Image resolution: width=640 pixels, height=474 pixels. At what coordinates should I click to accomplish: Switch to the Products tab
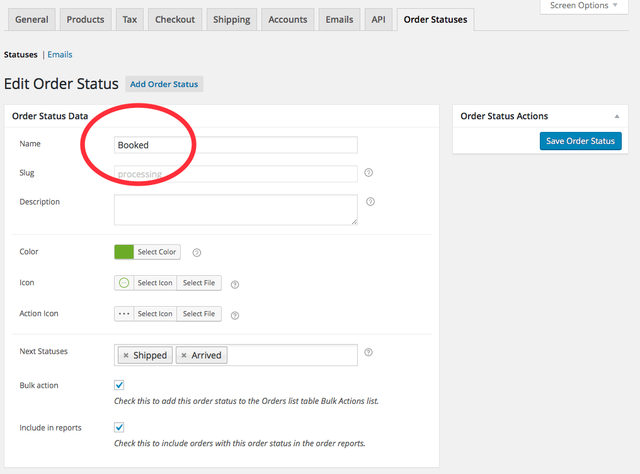tap(85, 20)
